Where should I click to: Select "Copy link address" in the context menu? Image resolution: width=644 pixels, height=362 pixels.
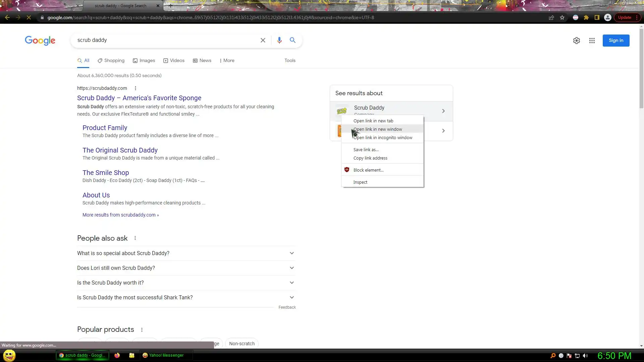(x=370, y=158)
